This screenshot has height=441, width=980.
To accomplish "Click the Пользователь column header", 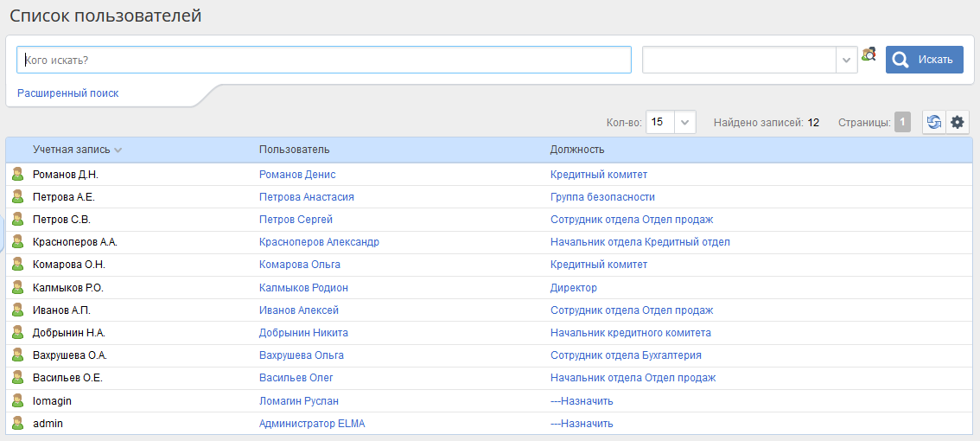I will [295, 150].
